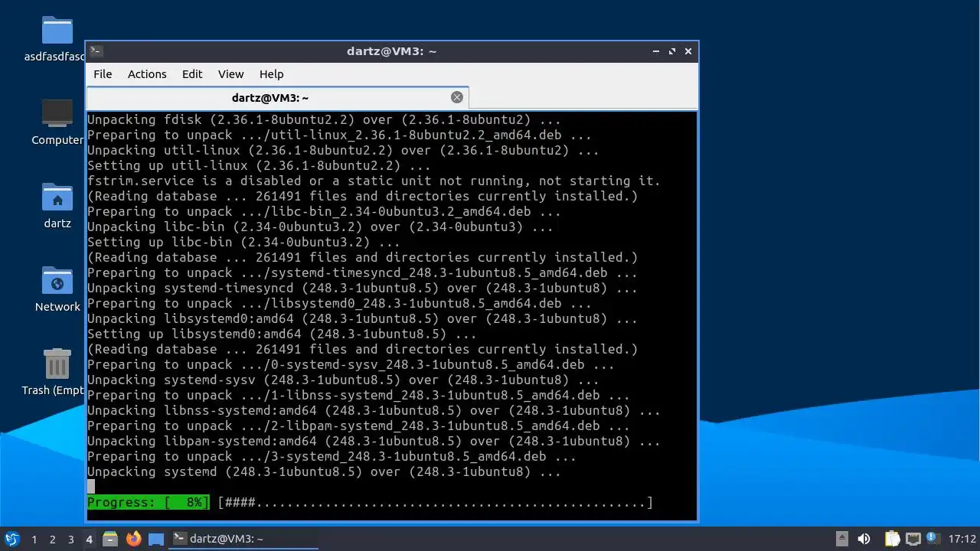Open the network connection tray icon
The image size is (980, 551).
[x=913, y=539]
